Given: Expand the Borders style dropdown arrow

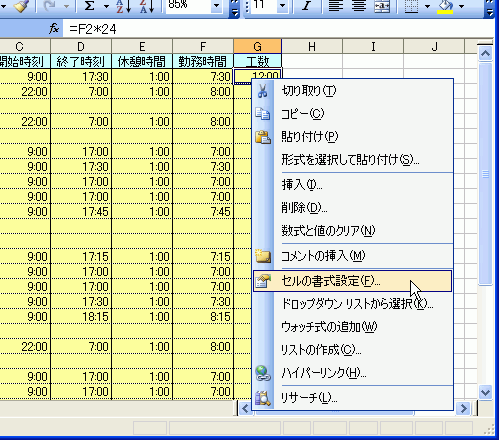Looking at the screenshot, I should pos(427,6).
